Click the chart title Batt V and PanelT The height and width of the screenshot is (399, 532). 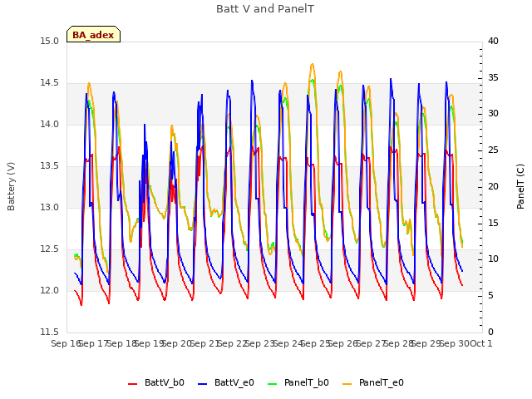[x=265, y=9]
